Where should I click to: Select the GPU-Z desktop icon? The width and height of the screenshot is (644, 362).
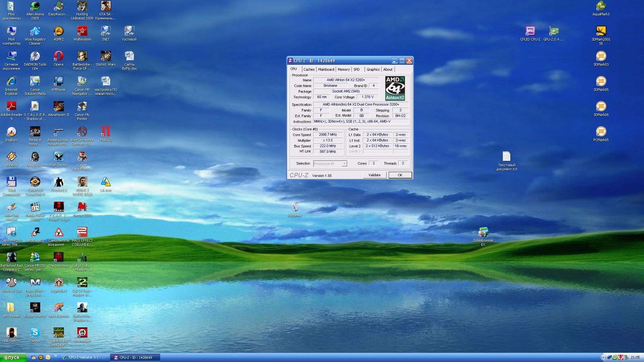click(x=554, y=34)
